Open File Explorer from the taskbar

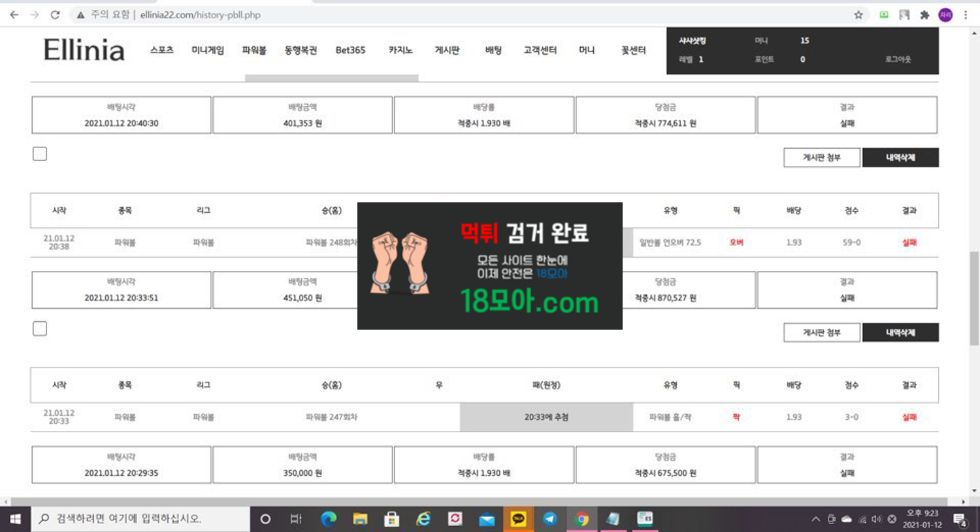360,519
